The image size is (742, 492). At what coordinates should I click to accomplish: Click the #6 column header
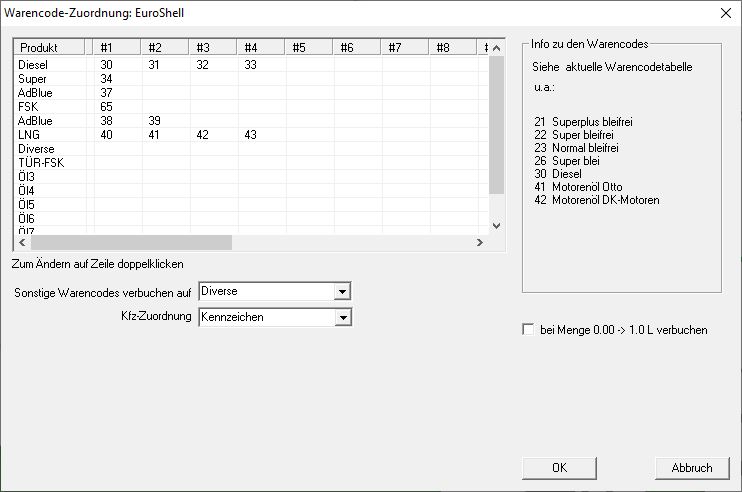tap(357, 47)
